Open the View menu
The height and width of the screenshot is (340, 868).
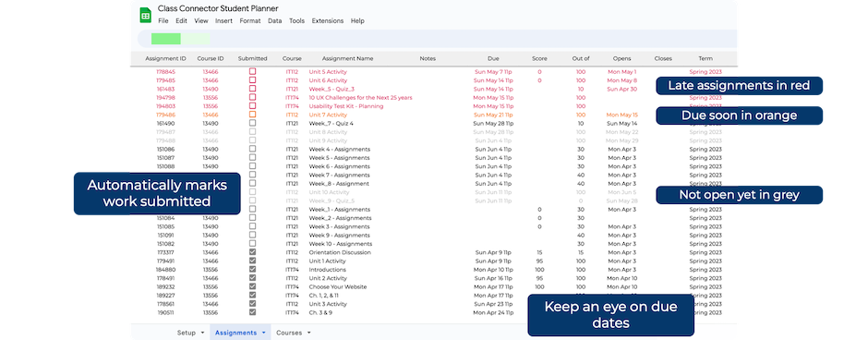(x=201, y=21)
